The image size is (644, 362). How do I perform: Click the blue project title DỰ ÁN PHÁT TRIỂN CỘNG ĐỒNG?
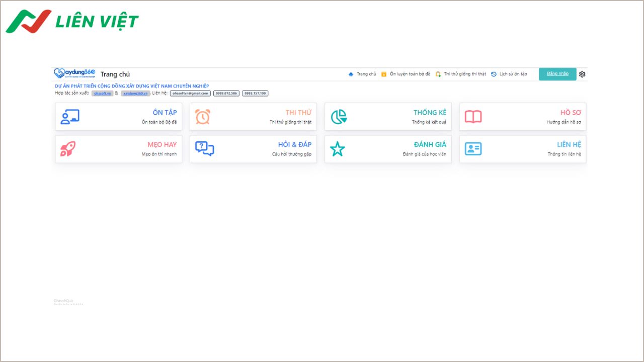132,86
